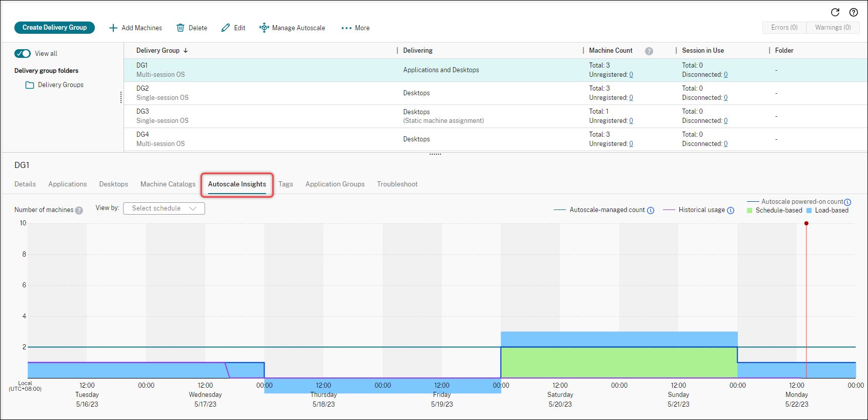
Task: Toggle the View all switch
Action: click(23, 53)
